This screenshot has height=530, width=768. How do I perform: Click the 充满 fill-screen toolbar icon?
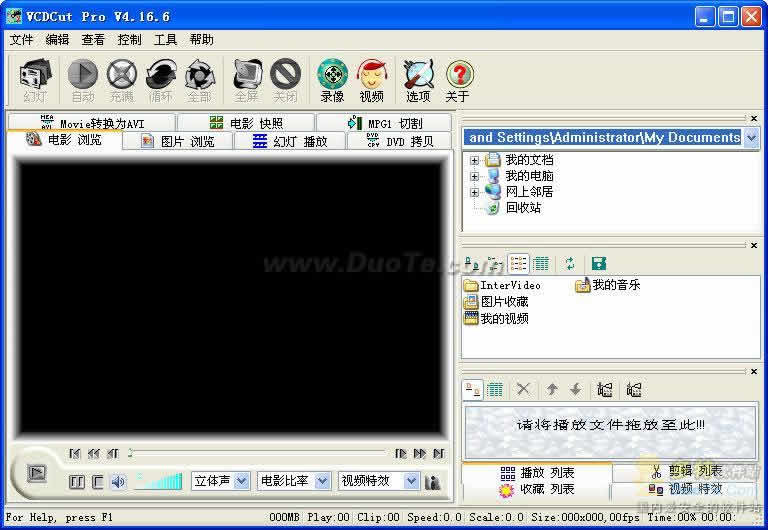(121, 81)
